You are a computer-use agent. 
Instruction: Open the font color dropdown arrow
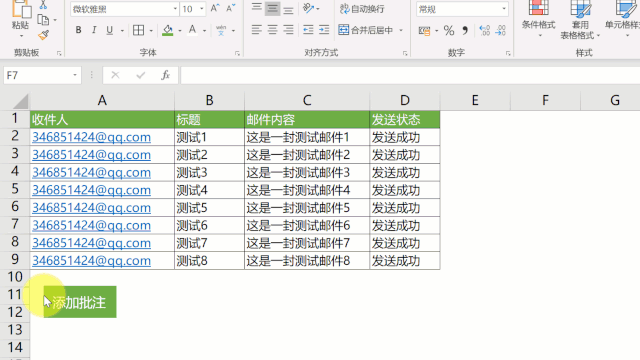(x=204, y=31)
